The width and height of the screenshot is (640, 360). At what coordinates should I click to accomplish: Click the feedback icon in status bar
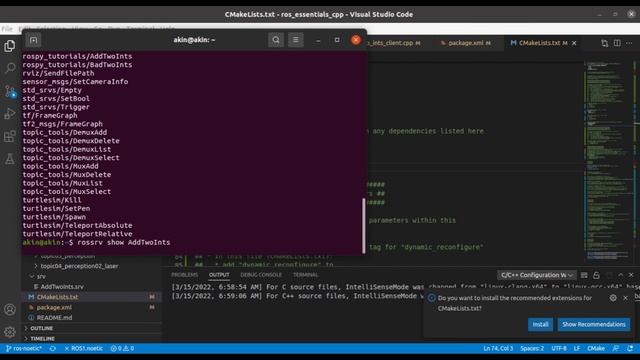coord(616,349)
